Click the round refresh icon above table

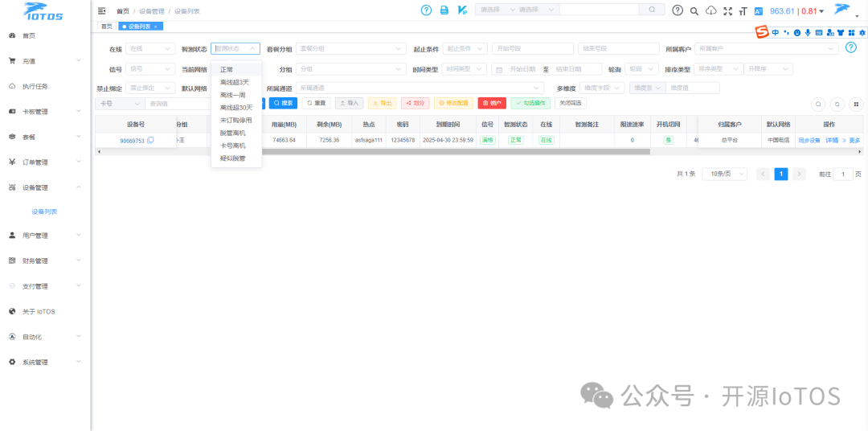837,104
